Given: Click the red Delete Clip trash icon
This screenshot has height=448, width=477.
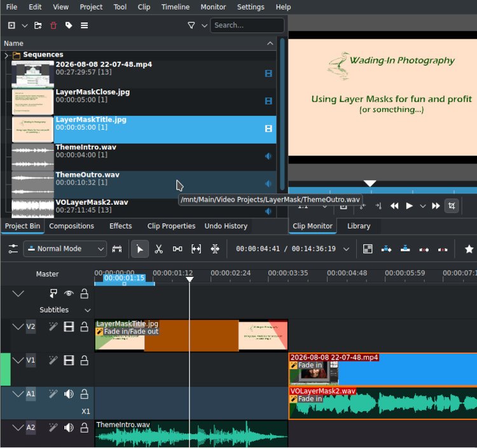Looking at the screenshot, I should (53, 25).
